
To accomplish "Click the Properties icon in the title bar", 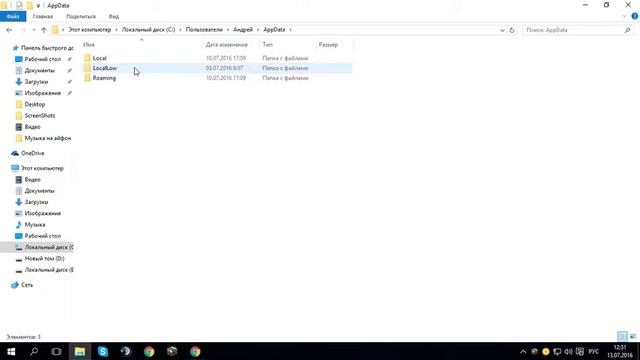I will click(19, 5).
